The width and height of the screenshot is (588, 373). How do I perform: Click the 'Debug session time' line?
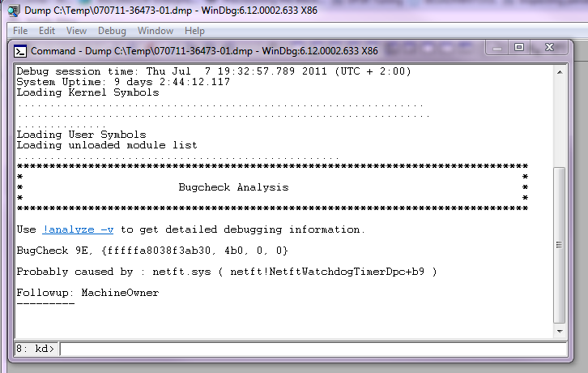coord(214,71)
